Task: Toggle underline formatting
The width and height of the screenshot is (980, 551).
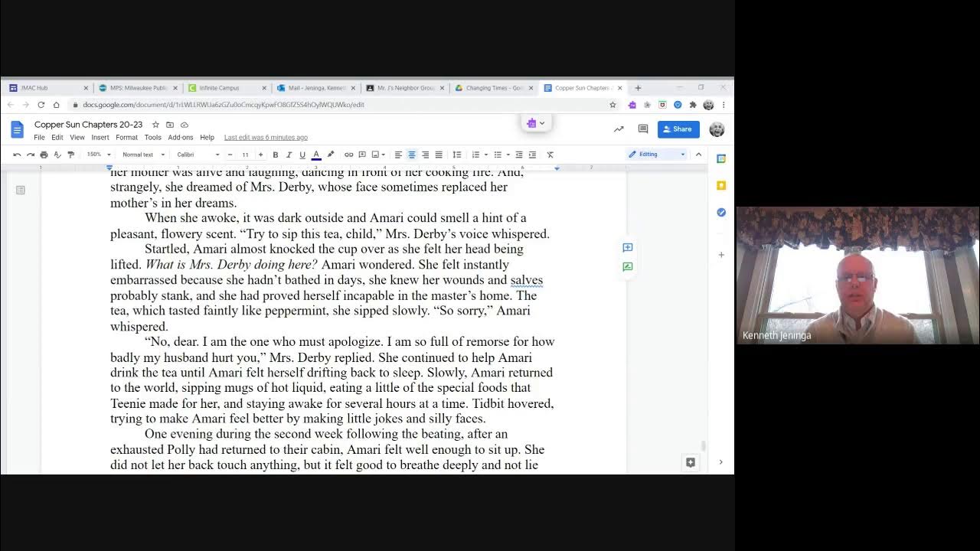Action: click(302, 155)
